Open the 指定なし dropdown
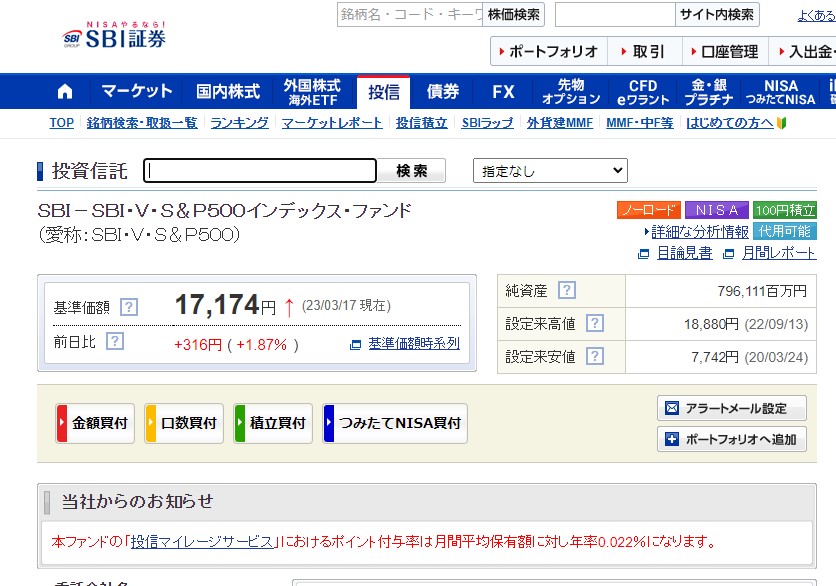This screenshot has width=836, height=586. pos(550,171)
